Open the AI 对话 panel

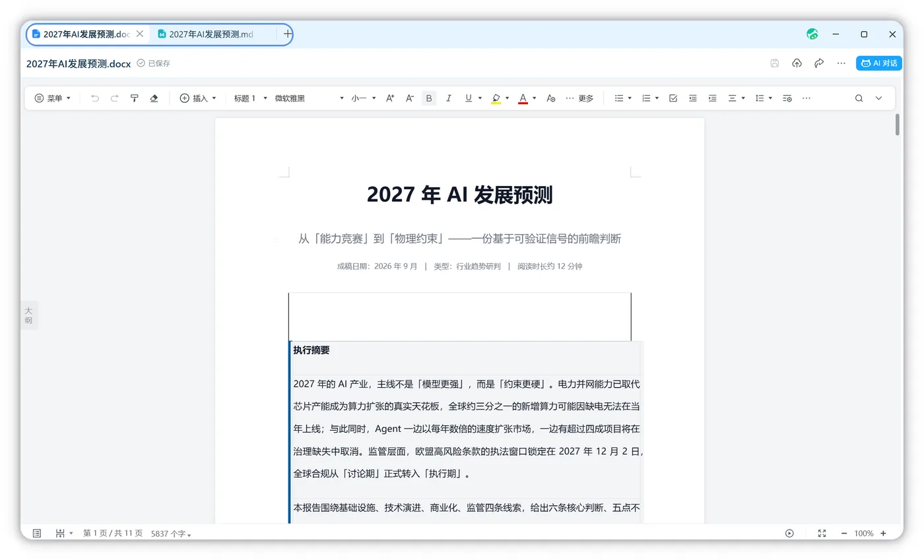click(x=879, y=63)
